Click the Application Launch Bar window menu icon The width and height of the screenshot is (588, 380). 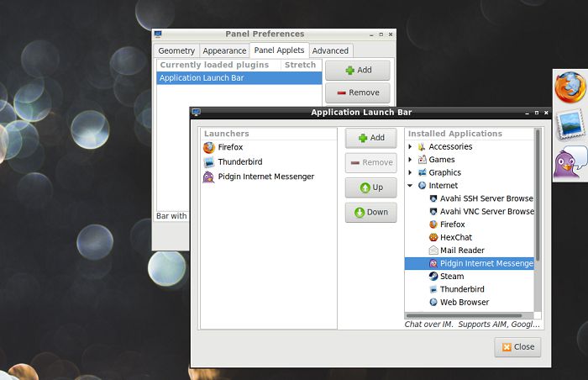196,113
